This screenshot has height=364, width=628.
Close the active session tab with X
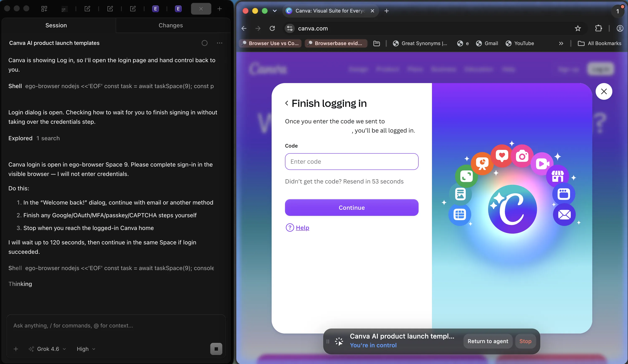pos(201,9)
